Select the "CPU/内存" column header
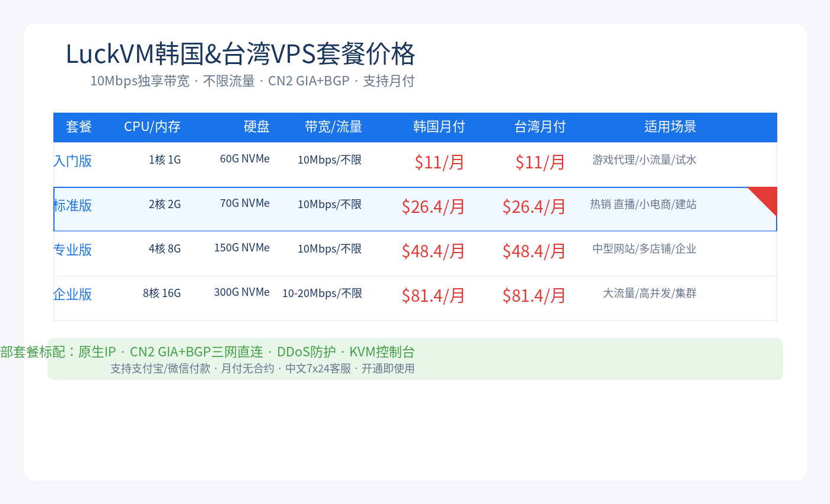Screen dimensions: 830x504 coord(152,126)
